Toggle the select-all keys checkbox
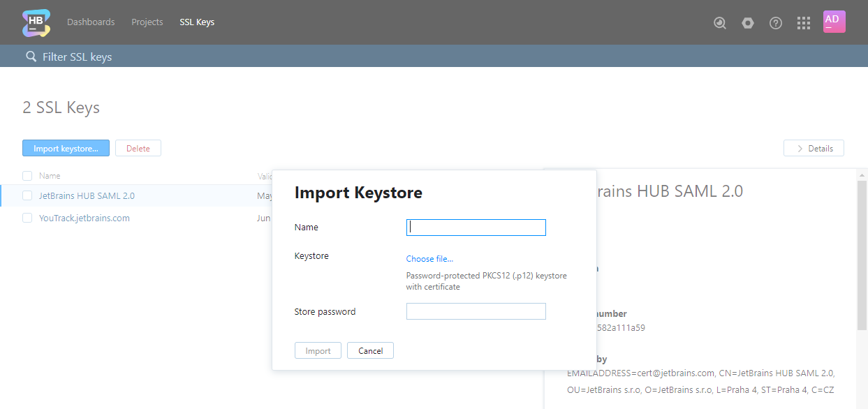Viewport: 868px width, 409px height. [x=27, y=176]
